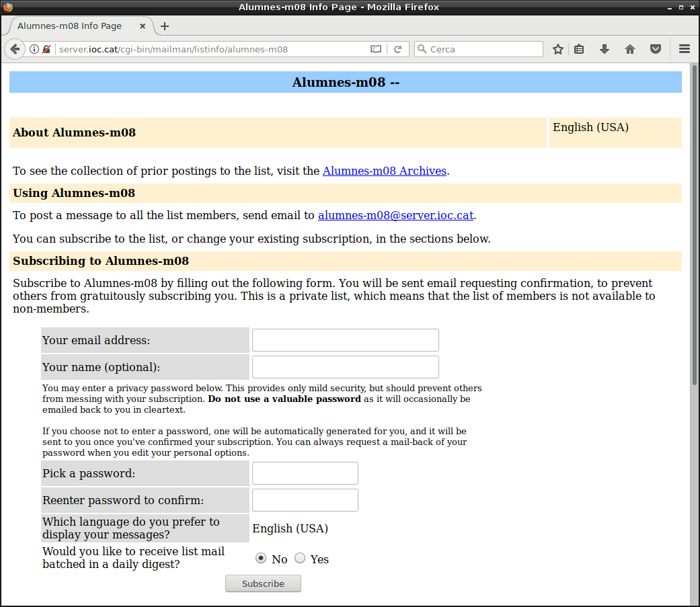Open the Firefox hamburger menu

685,49
